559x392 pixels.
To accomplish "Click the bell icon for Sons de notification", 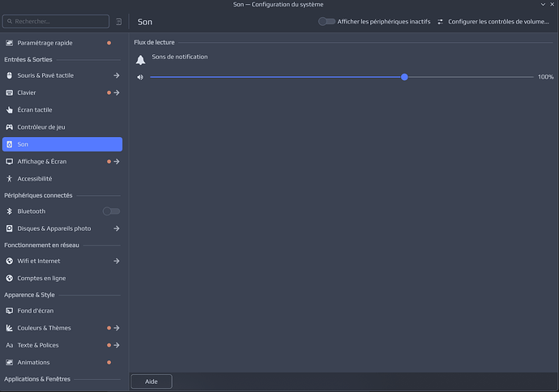I will (x=140, y=60).
